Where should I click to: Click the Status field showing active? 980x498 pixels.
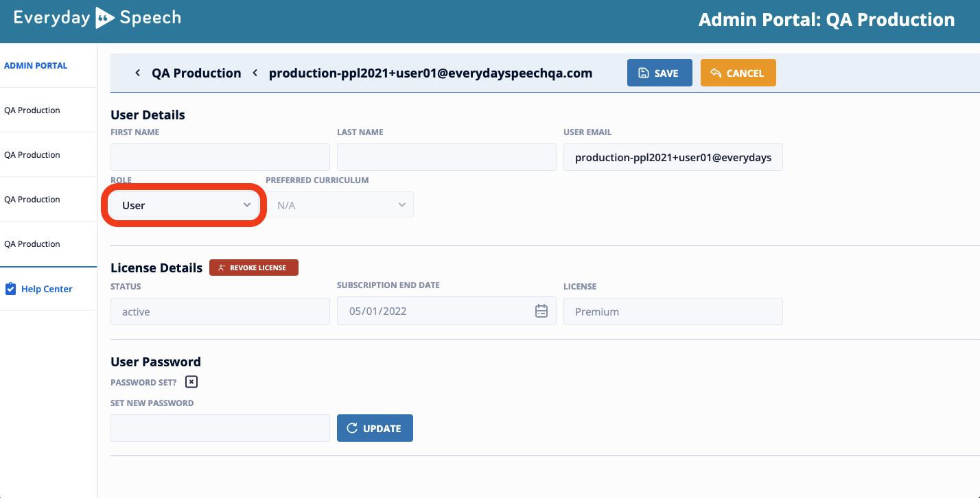(220, 311)
